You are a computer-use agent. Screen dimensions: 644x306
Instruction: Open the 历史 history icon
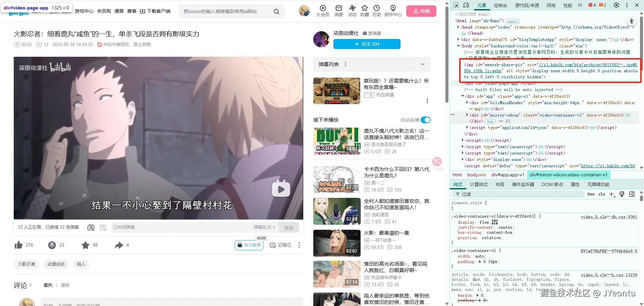[x=377, y=11]
